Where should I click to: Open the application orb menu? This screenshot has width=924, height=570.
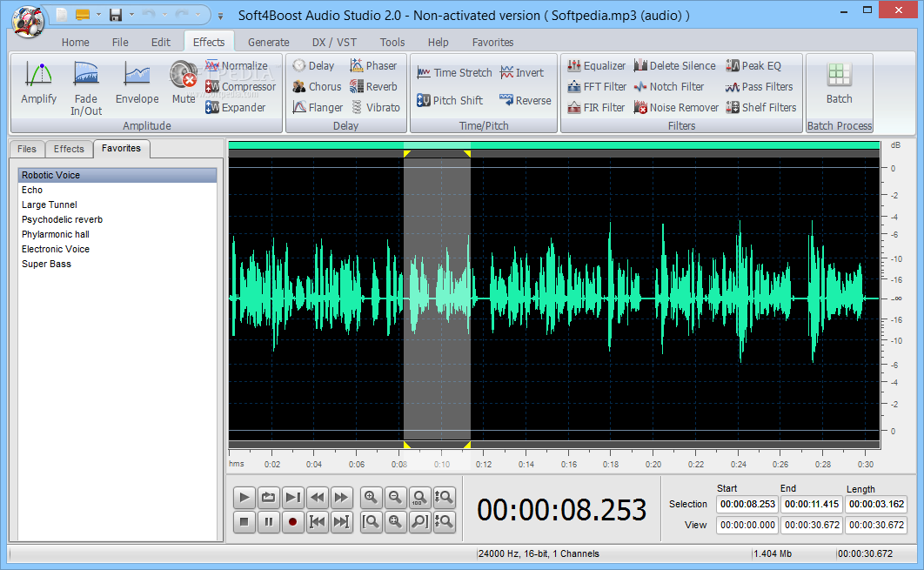[29, 21]
